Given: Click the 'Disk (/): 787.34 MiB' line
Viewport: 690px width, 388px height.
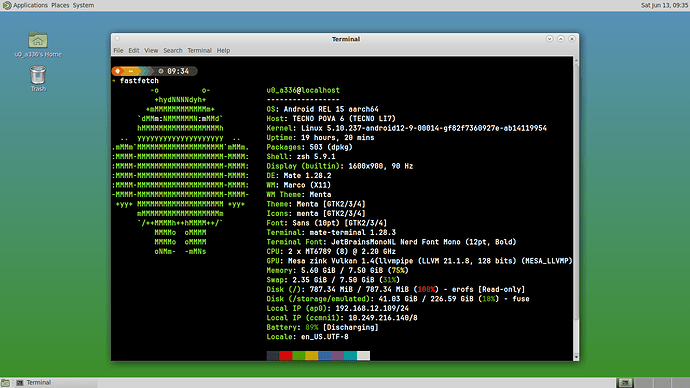Looking at the screenshot, I should click(396, 289).
